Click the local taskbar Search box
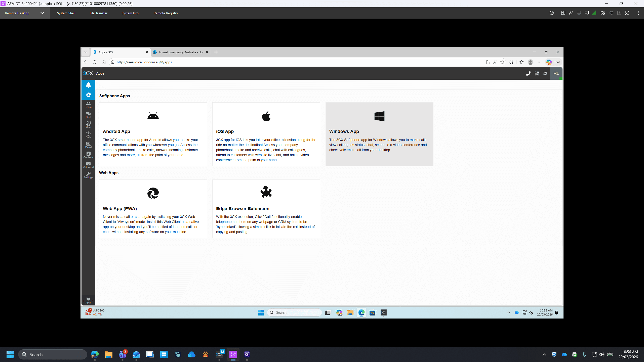This screenshot has width=644, height=362. pos(53,354)
